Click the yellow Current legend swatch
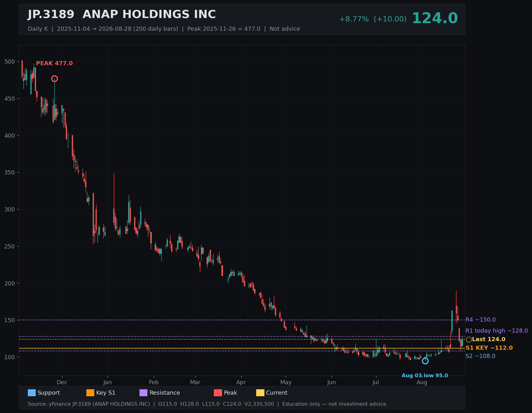This screenshot has height=413, width=532. point(260,393)
